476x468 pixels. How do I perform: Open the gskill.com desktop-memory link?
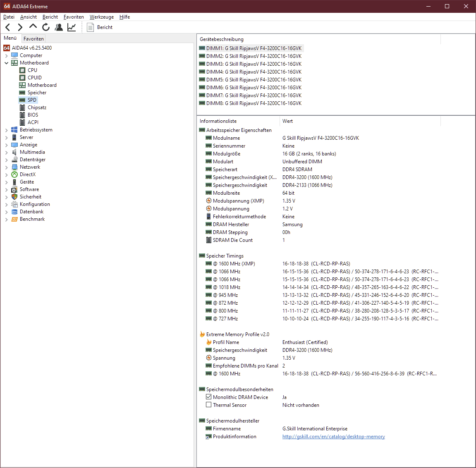[x=333, y=437]
